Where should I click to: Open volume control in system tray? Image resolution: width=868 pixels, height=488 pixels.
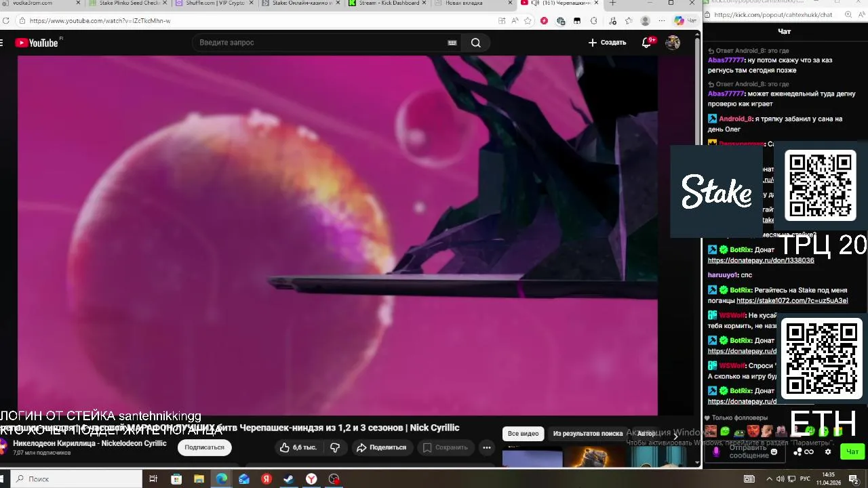pyautogui.click(x=780, y=479)
